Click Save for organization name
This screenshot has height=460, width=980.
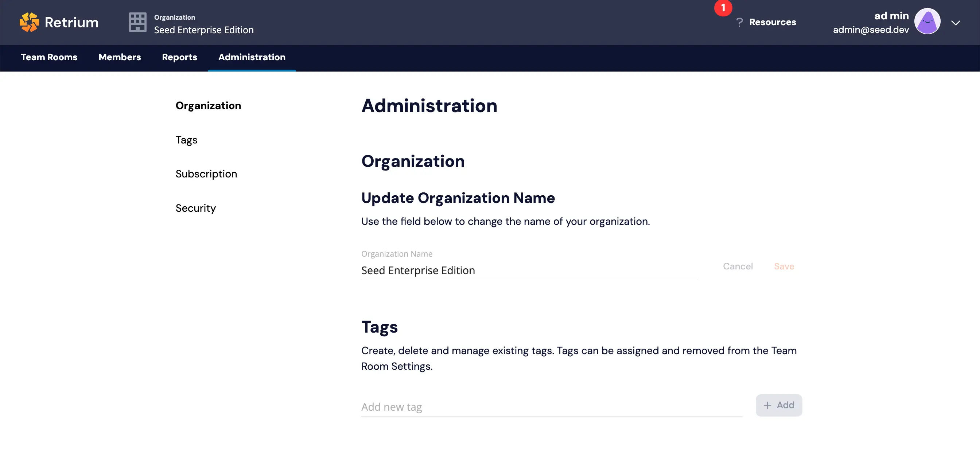(784, 266)
